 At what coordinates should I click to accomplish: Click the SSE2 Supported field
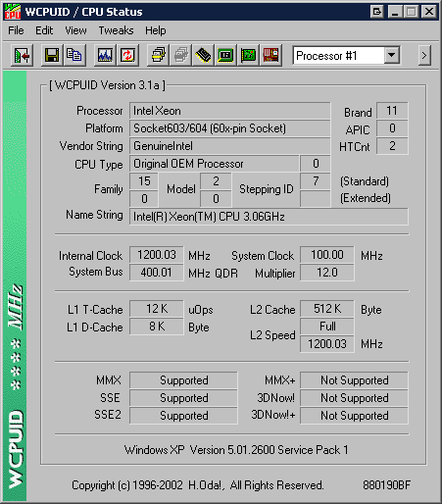coord(183,416)
